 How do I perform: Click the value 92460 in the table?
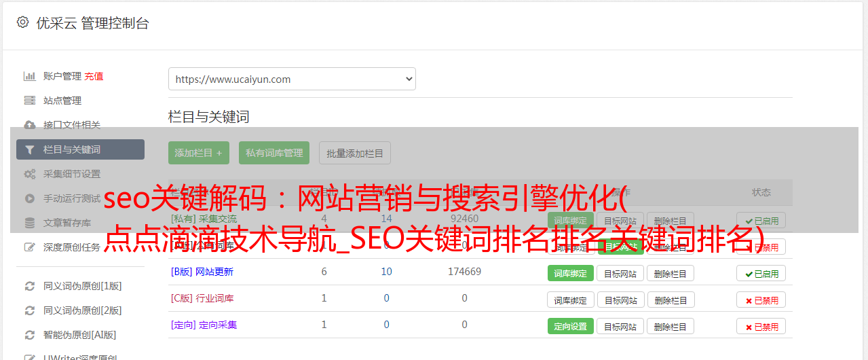[464, 219]
